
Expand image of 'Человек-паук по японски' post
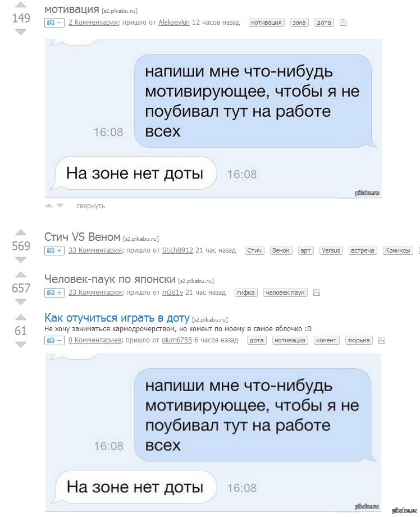[x=54, y=292]
